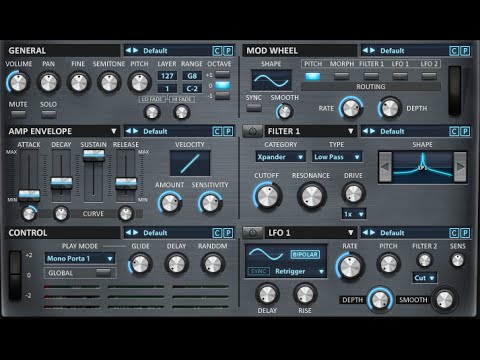Copy the Filter 1 preset (C icon)
This screenshot has height=360, width=480.
454,131
